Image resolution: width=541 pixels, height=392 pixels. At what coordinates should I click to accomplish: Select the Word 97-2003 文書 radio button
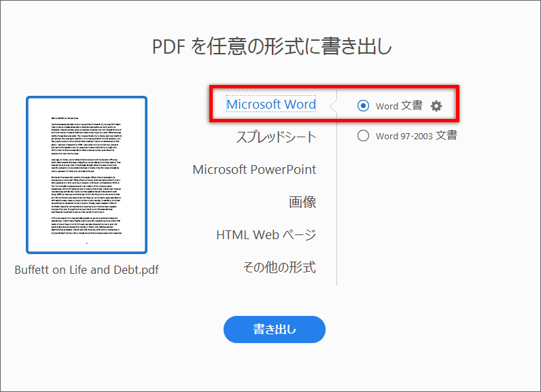(x=363, y=135)
